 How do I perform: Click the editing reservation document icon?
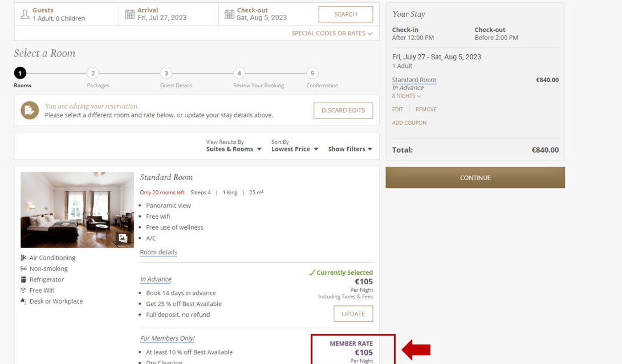[30, 110]
